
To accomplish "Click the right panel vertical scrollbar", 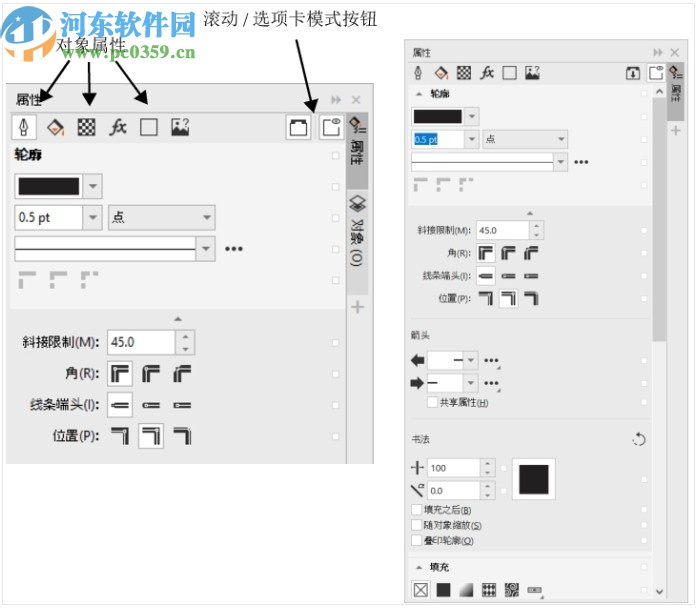I will (659, 218).
